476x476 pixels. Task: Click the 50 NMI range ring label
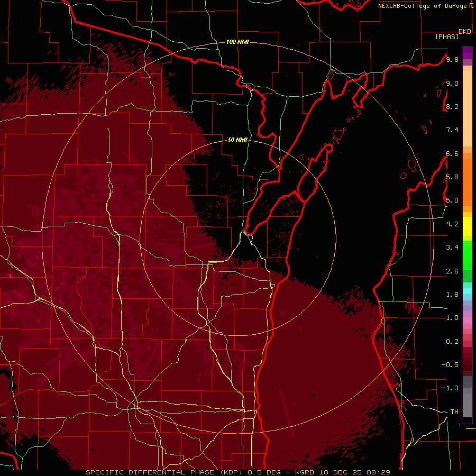point(237,140)
